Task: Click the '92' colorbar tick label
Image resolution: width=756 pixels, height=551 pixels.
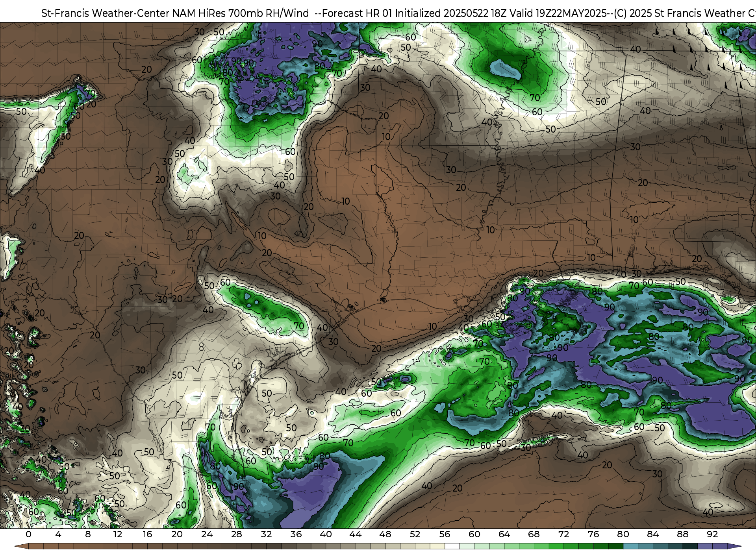Action: tap(712, 534)
